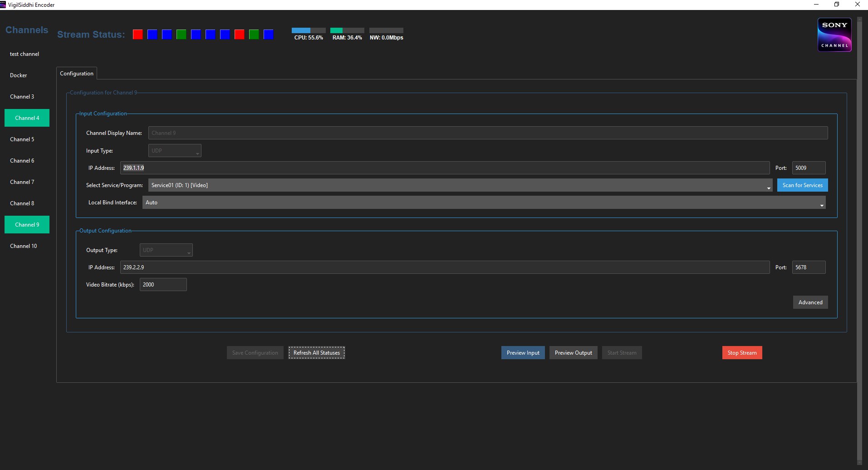Click the first red stream status square
This screenshot has width=868, height=470.
(137, 34)
